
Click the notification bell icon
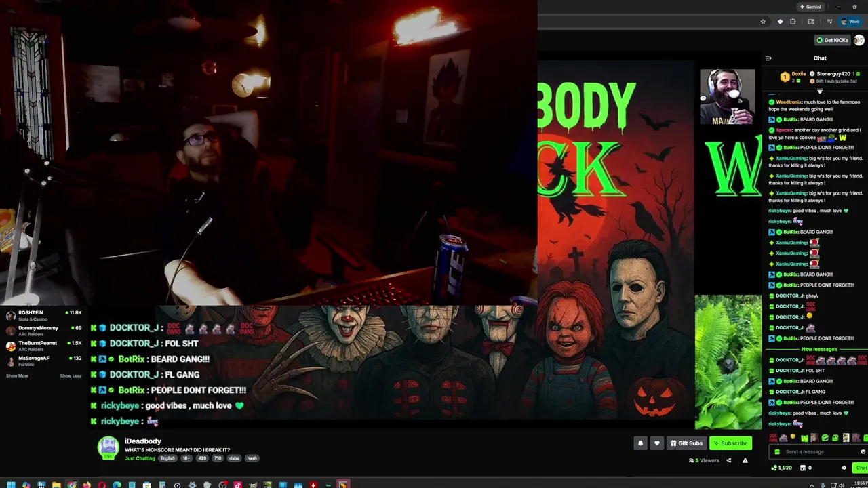point(640,443)
